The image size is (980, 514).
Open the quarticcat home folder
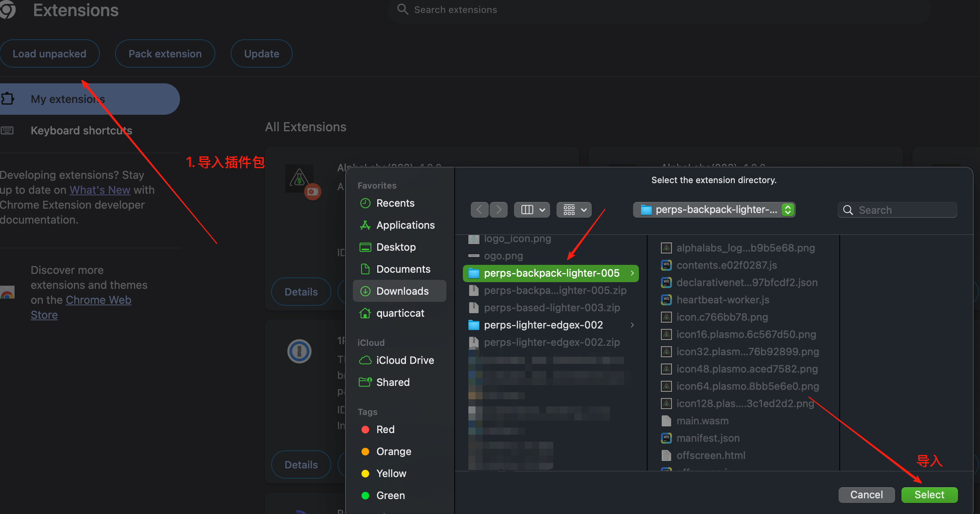coord(400,313)
